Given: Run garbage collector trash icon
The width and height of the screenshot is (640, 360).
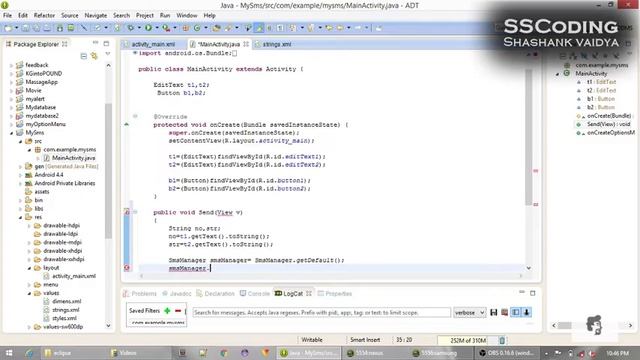Looking at the screenshot, I should 502,340.
